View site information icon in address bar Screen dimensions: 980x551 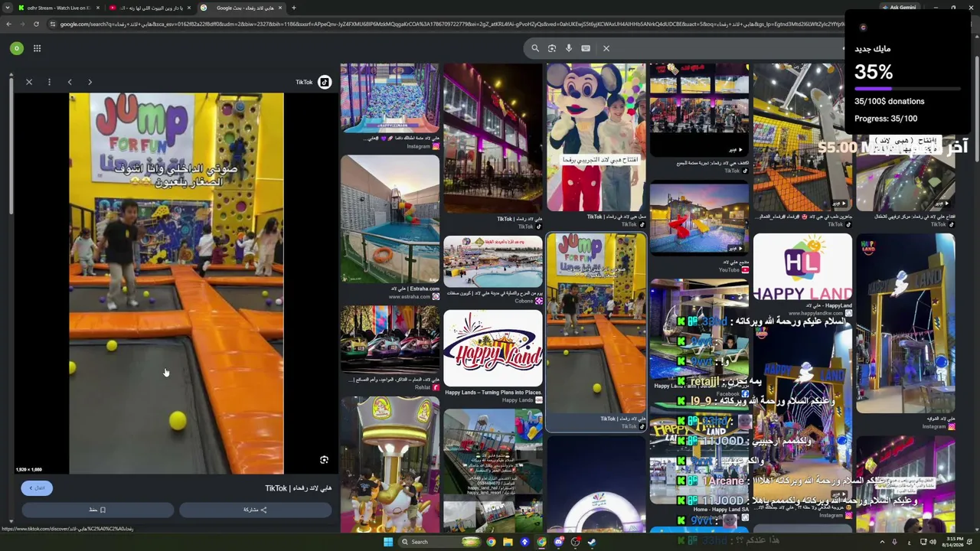tap(53, 24)
